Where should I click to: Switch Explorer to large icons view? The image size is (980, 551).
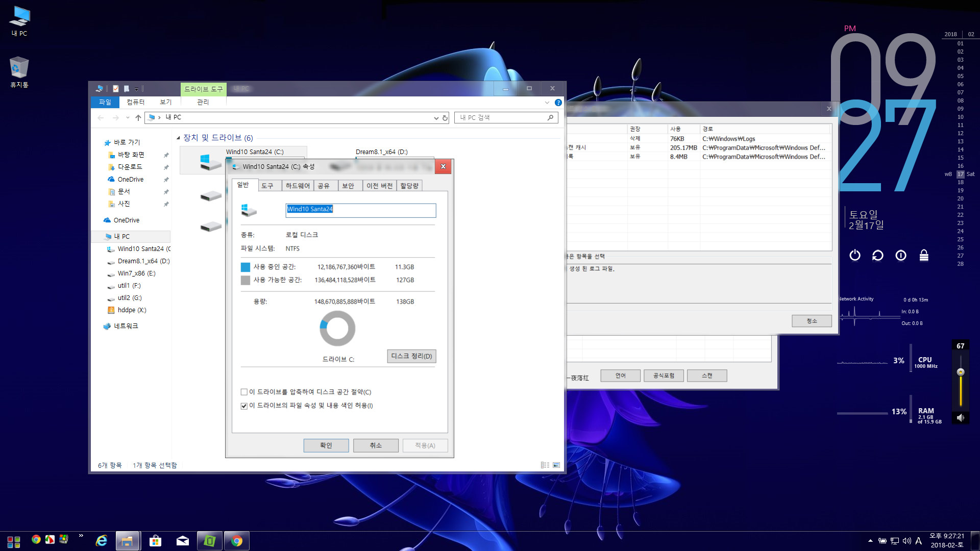tap(556, 465)
